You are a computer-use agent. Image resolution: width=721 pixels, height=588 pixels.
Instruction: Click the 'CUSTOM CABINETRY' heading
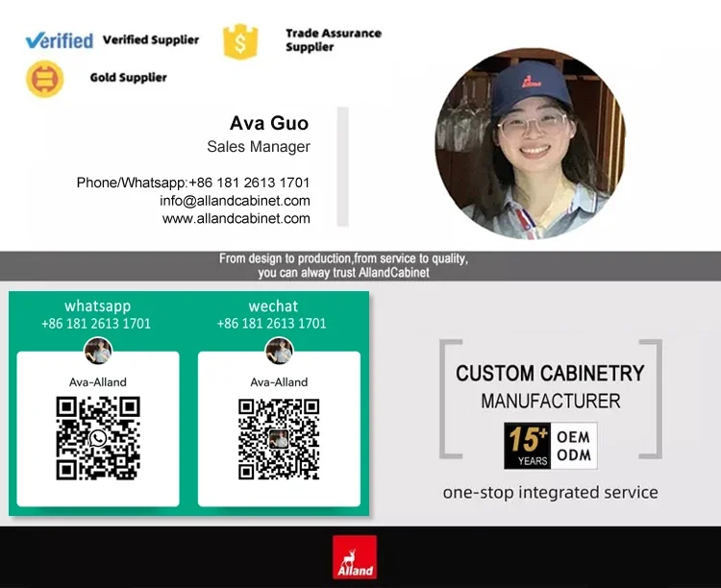point(551,374)
